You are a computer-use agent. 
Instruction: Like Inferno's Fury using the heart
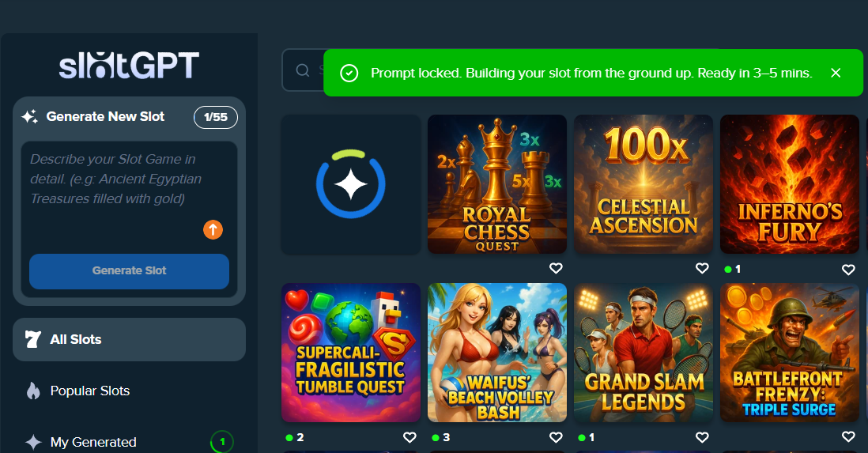(848, 270)
